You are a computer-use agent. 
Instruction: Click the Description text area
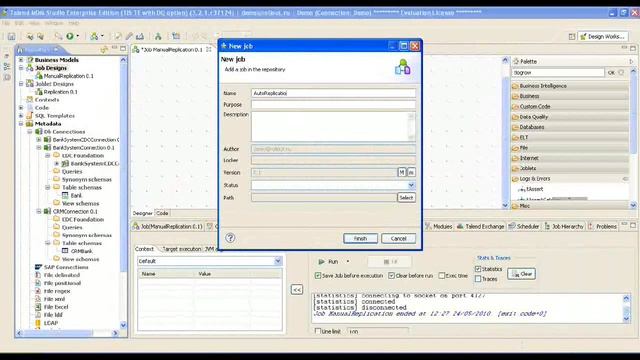click(x=333, y=127)
